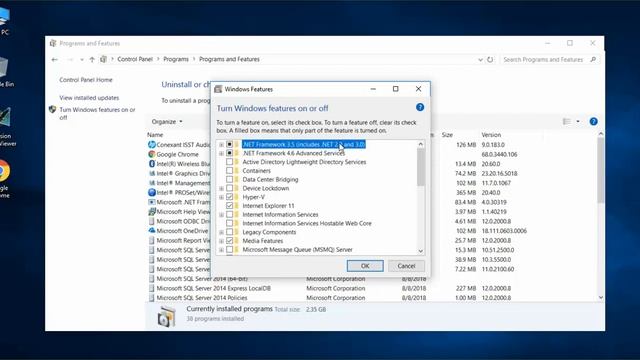Image resolution: width=640 pixels, height=360 pixels.
Task: Uncheck the Hyper-V checkbox
Action: (x=229, y=197)
